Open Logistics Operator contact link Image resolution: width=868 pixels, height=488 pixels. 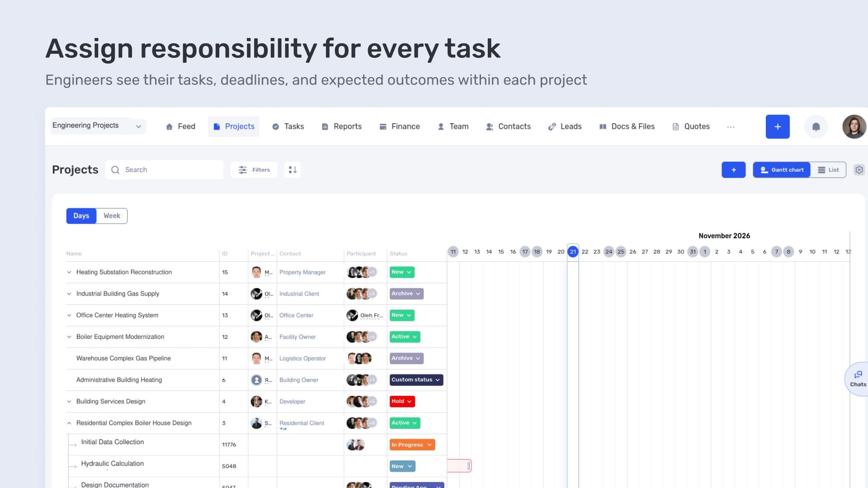[302, 358]
